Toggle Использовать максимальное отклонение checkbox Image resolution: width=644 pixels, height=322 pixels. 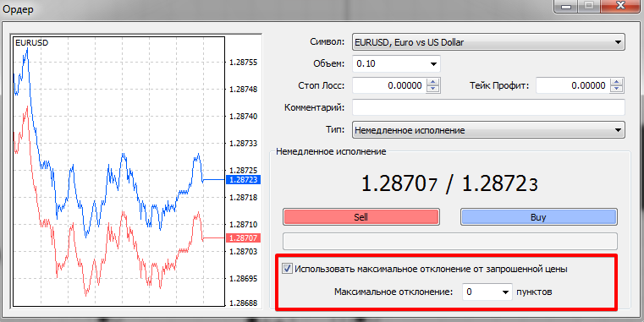pos(288,269)
